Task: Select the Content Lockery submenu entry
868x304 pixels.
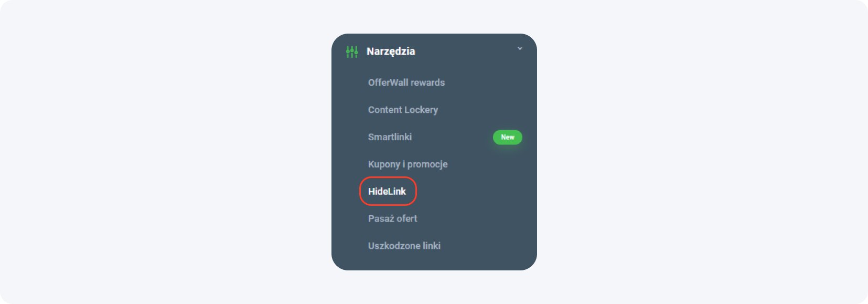Action: point(403,110)
